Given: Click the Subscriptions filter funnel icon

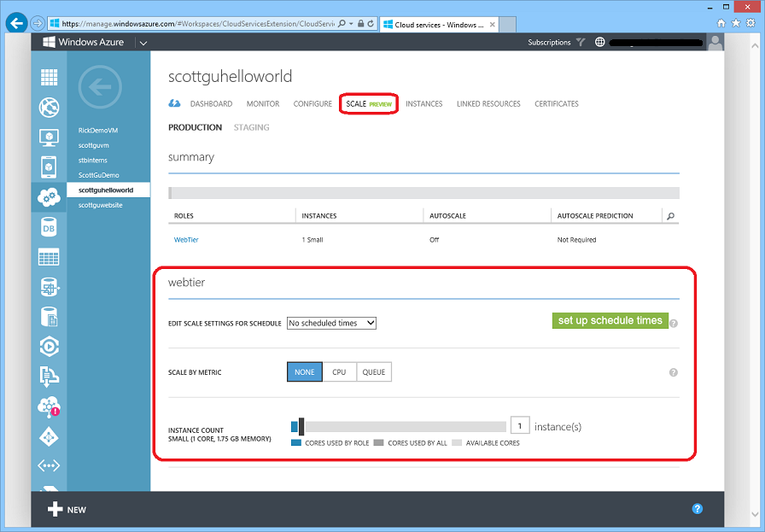Looking at the screenshot, I should tap(581, 42).
